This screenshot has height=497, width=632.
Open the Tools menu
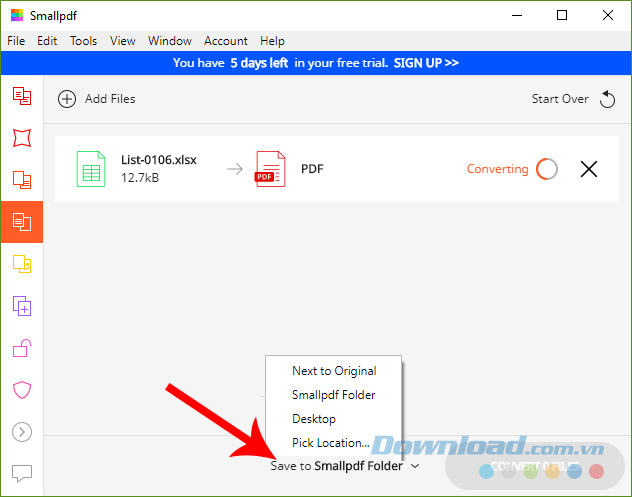coord(83,41)
